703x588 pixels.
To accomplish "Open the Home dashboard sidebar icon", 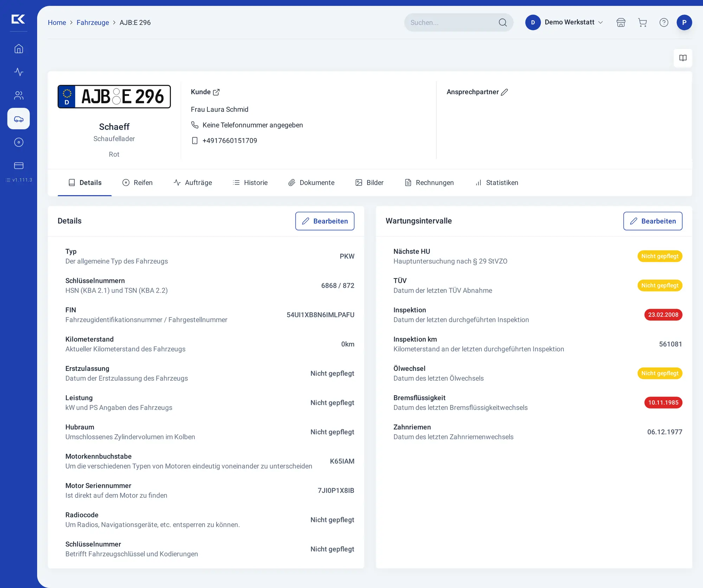I will [19, 49].
